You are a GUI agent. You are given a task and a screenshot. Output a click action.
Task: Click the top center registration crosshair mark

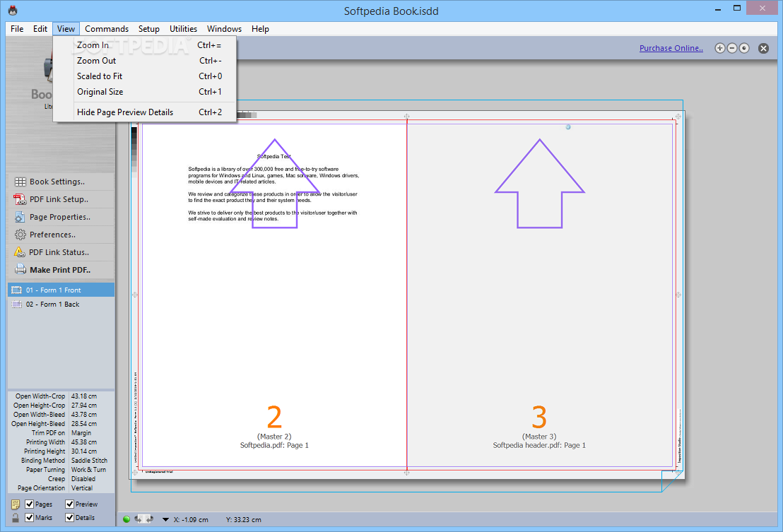pyautogui.click(x=407, y=117)
